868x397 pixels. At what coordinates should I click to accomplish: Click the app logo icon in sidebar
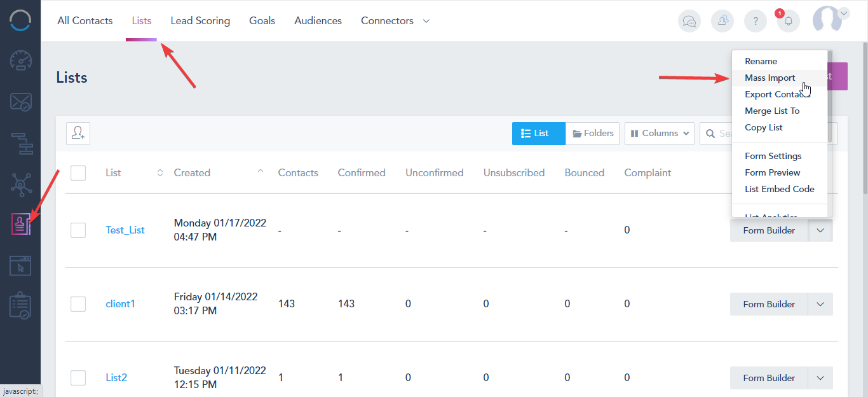click(x=20, y=20)
